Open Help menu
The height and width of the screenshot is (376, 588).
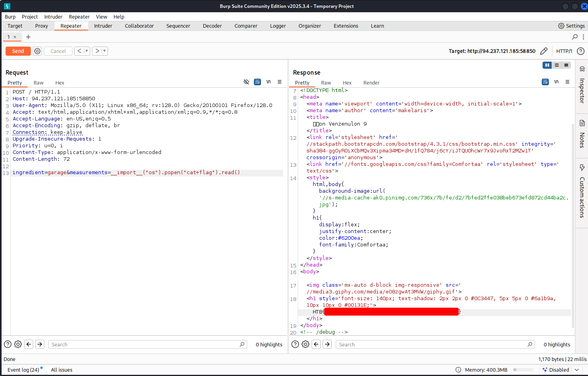pyautogui.click(x=119, y=17)
